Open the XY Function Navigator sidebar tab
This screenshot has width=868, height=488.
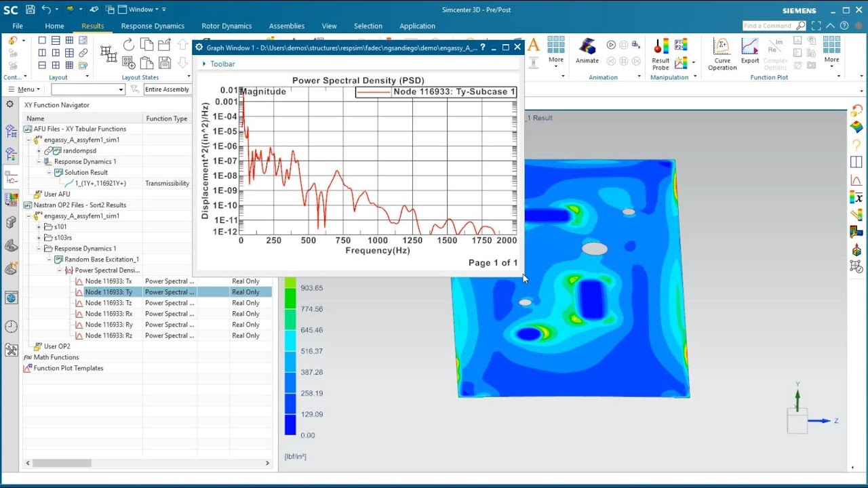pos(11,178)
